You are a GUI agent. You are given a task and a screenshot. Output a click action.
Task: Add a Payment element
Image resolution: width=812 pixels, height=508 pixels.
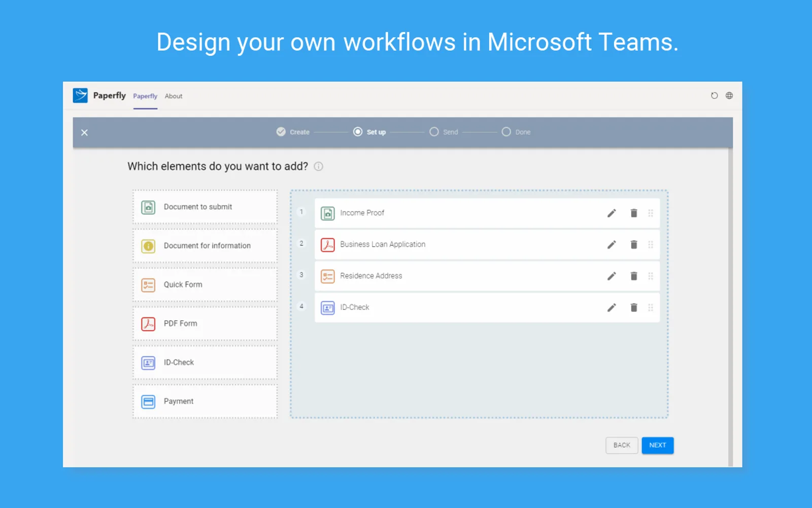pos(205,401)
